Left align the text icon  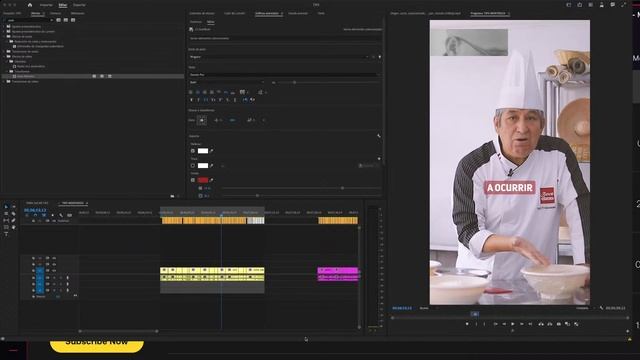coord(191,92)
